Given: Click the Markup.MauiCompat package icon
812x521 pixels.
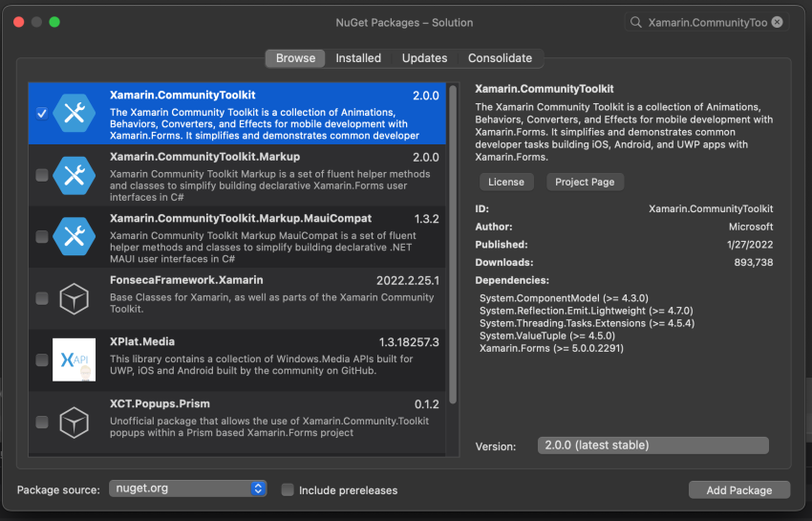Looking at the screenshot, I should click(x=74, y=236).
